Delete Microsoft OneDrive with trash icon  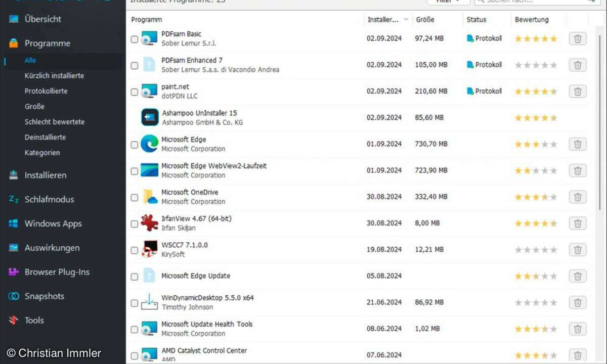click(x=578, y=197)
